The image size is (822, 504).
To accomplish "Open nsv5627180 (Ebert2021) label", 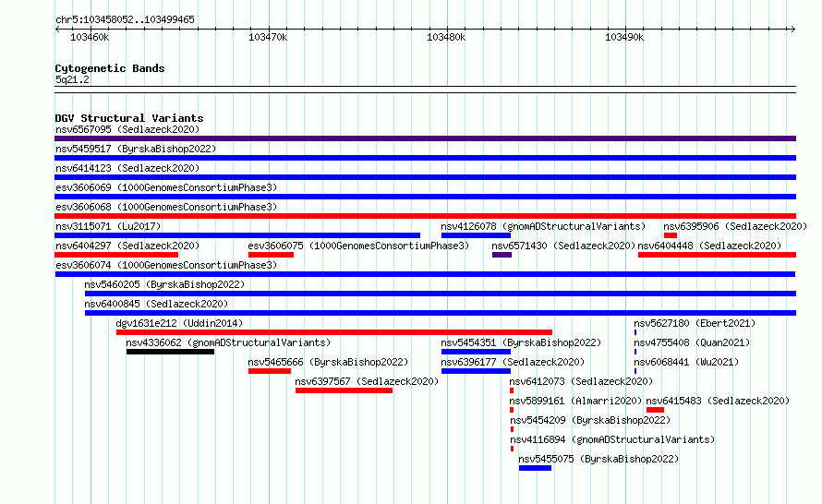I will (x=695, y=323).
